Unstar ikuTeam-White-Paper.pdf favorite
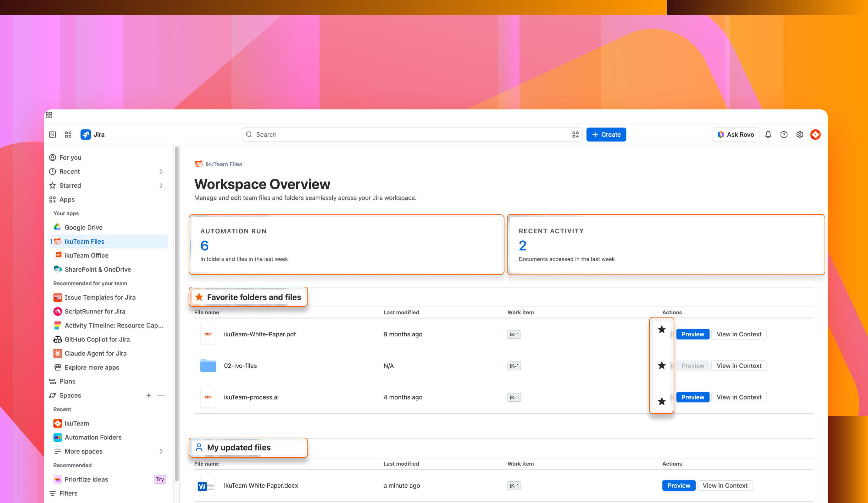The height and width of the screenshot is (503, 868). (662, 329)
